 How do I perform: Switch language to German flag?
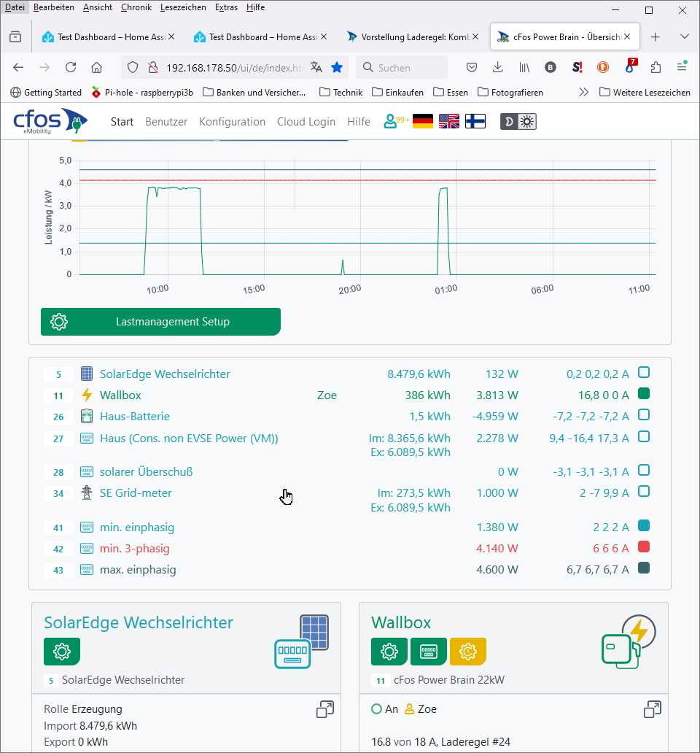tap(423, 122)
